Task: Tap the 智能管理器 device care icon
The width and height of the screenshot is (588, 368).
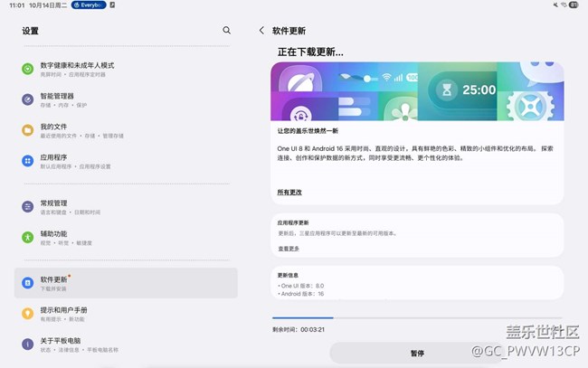Action: coord(28,99)
